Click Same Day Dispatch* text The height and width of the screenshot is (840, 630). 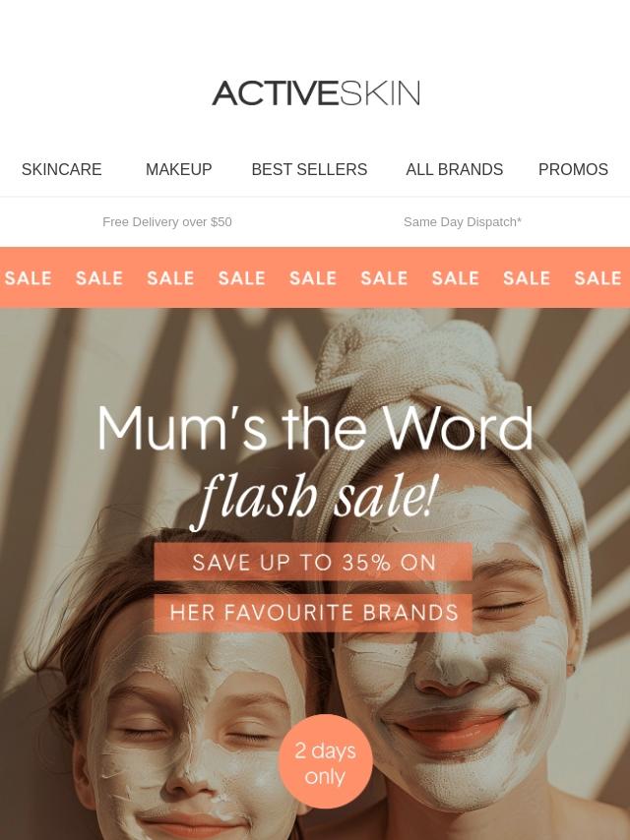463,221
